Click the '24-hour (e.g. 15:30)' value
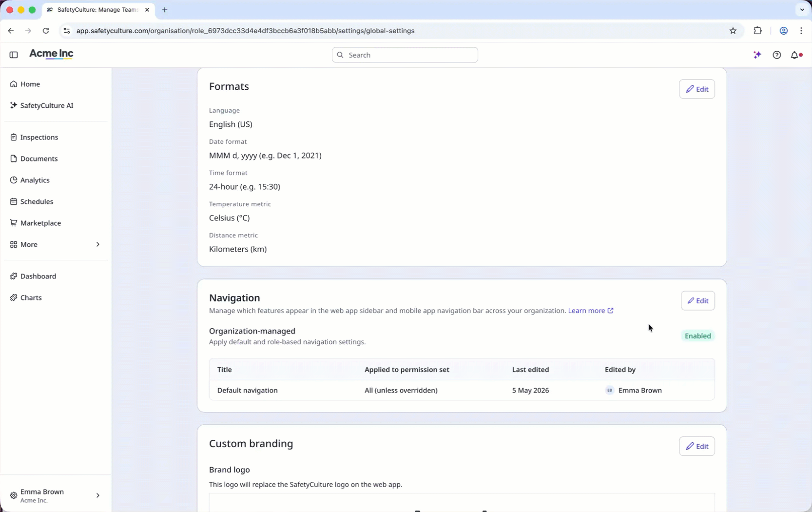This screenshot has width=812, height=512. pos(245,187)
